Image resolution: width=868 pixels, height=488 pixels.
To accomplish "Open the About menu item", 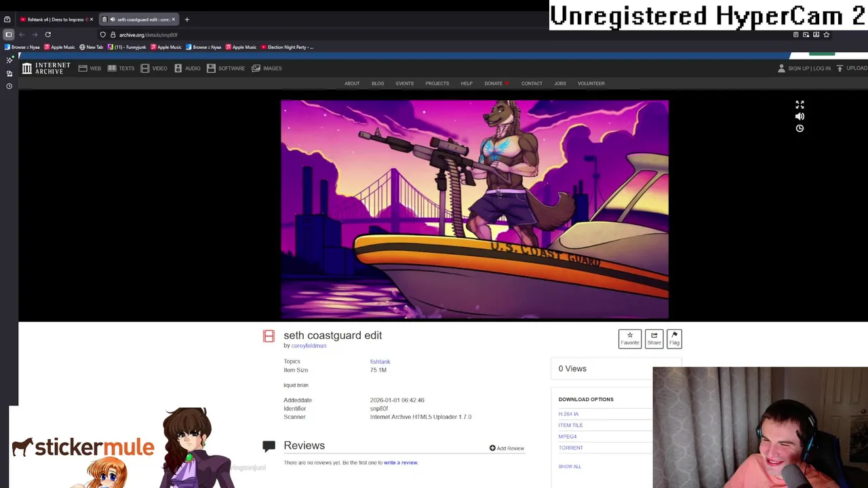I will [x=352, y=83].
